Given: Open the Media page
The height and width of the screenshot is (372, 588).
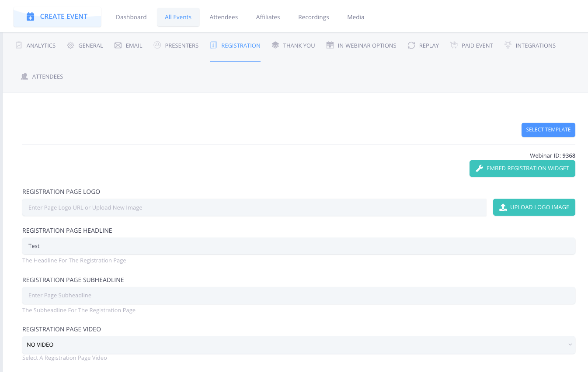Looking at the screenshot, I should (x=356, y=17).
